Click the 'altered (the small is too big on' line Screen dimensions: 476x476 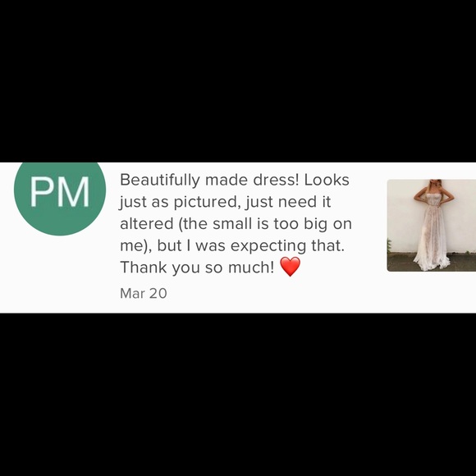point(236,224)
